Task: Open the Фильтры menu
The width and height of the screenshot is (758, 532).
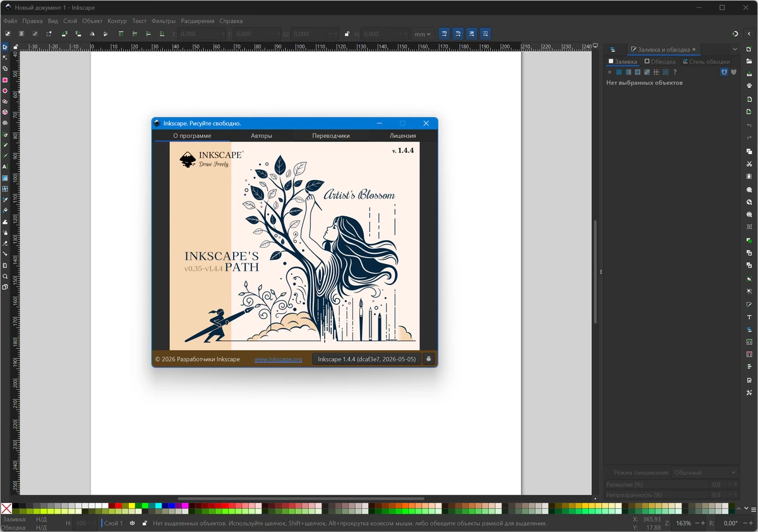Action: click(x=163, y=21)
